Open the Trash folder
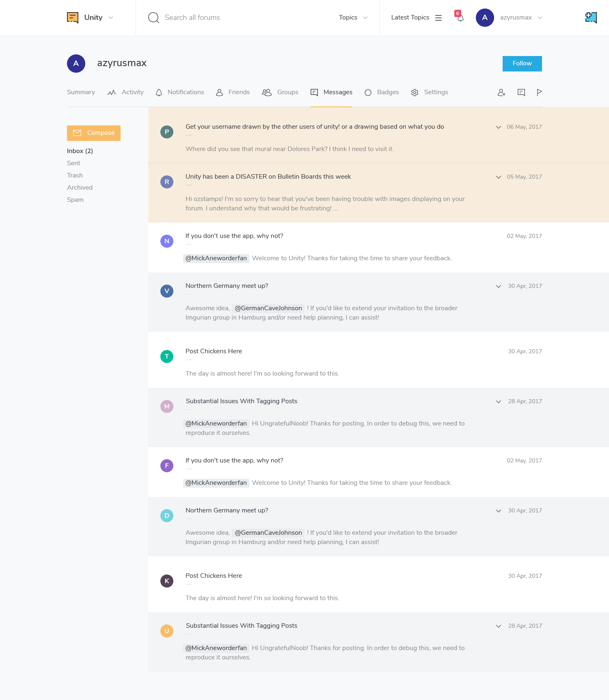Viewport: 609px width, 700px height. coord(75,175)
